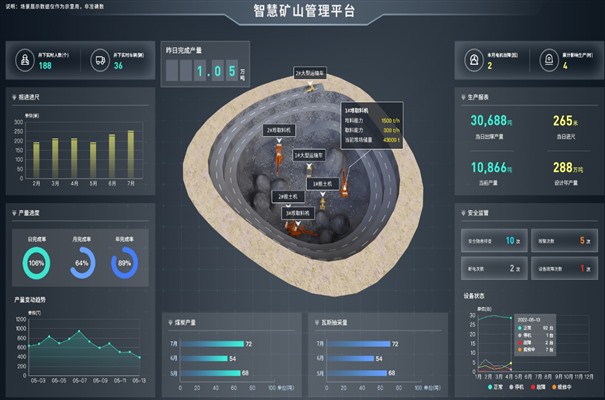The image size is (605, 400).
Task: Click the yearly completion rate 89% ring
Action: tap(125, 263)
